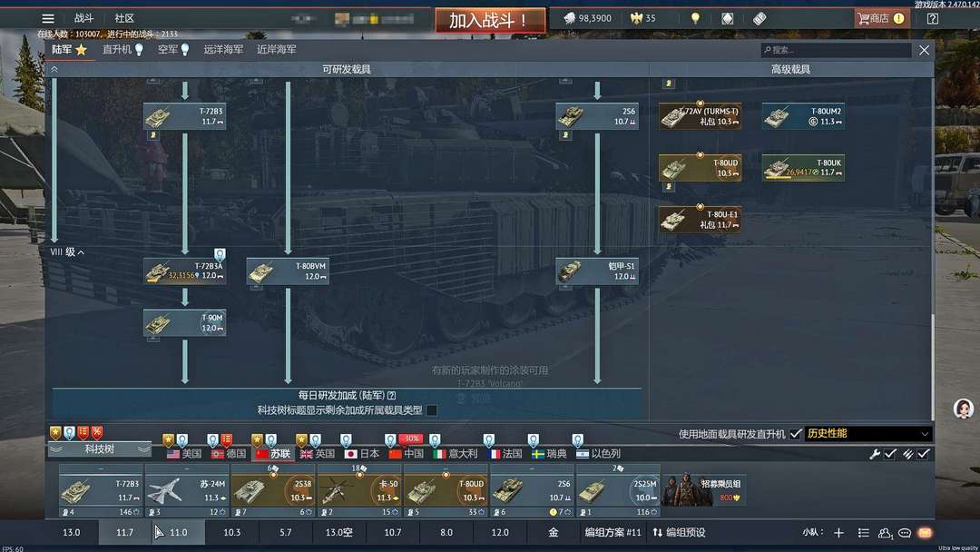Click the wrench auto-repair icon
Viewport: 980px width, 552px height.
click(x=875, y=455)
